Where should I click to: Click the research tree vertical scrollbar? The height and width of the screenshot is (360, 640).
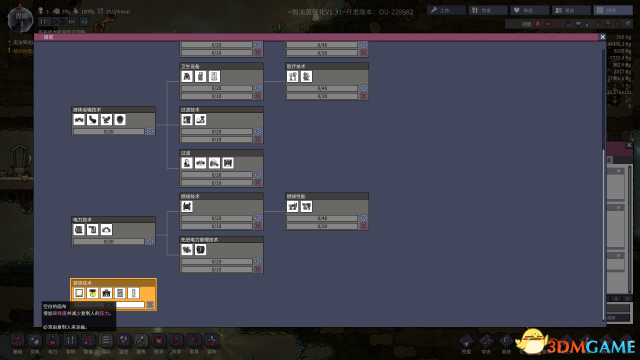click(x=603, y=99)
